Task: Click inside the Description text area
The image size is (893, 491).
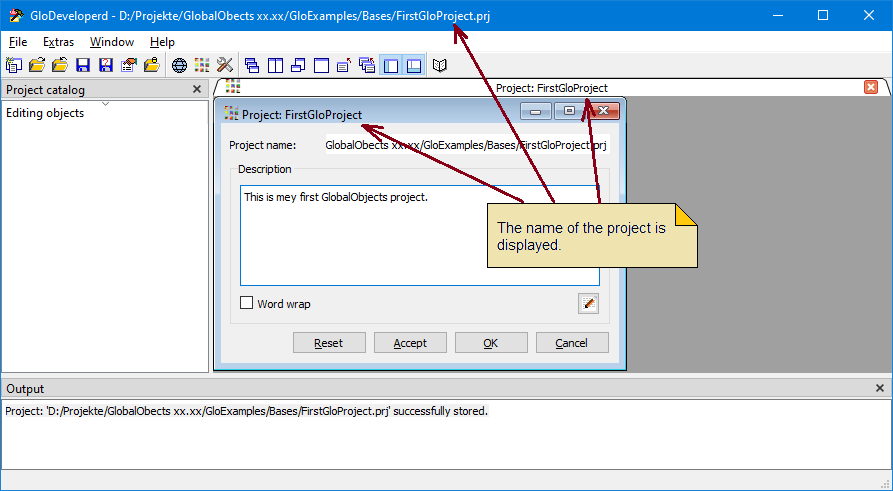Action: (420, 235)
